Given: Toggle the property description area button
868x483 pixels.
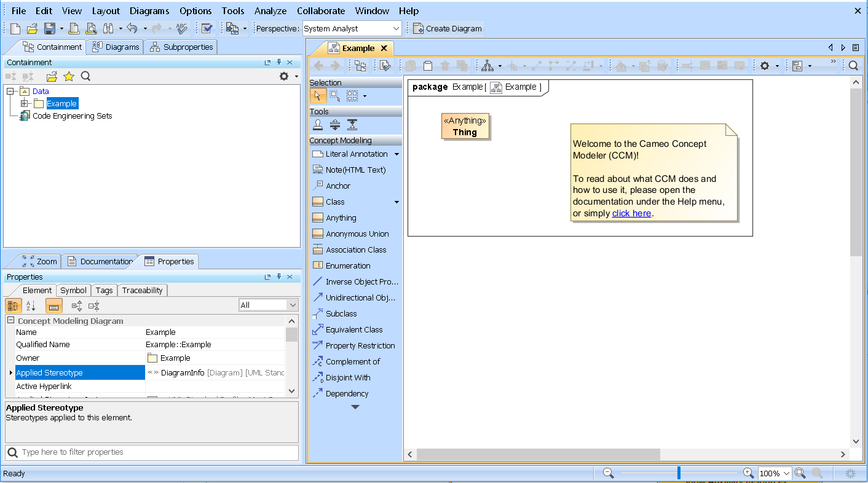Looking at the screenshot, I should click(x=54, y=305).
